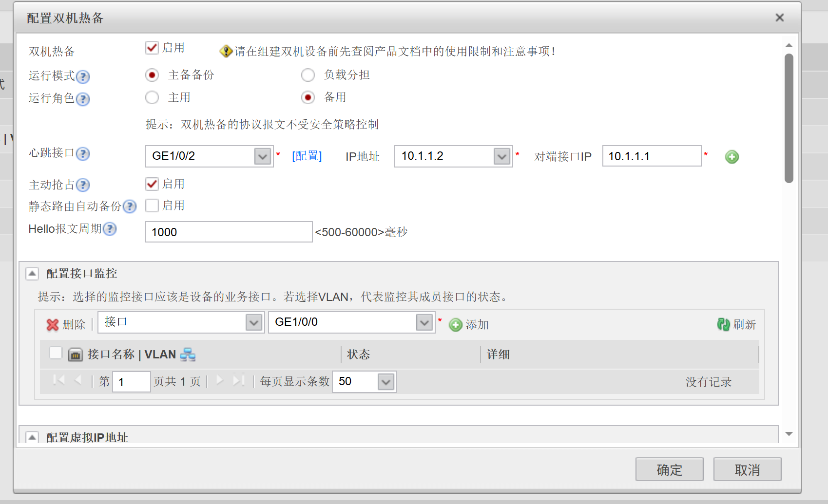Check select-all box in interface table header
The height and width of the screenshot is (504, 828).
click(56, 353)
